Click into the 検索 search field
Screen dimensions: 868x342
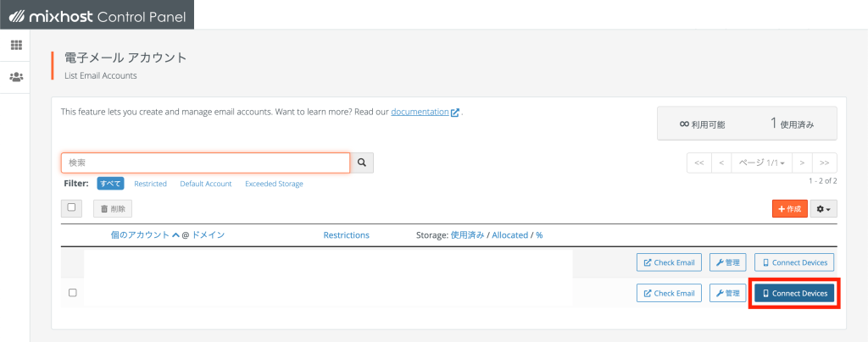pyautogui.click(x=205, y=163)
